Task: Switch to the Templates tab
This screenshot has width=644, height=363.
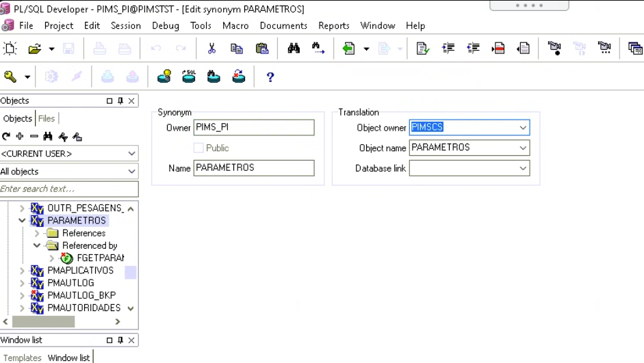Action: pos(22,358)
